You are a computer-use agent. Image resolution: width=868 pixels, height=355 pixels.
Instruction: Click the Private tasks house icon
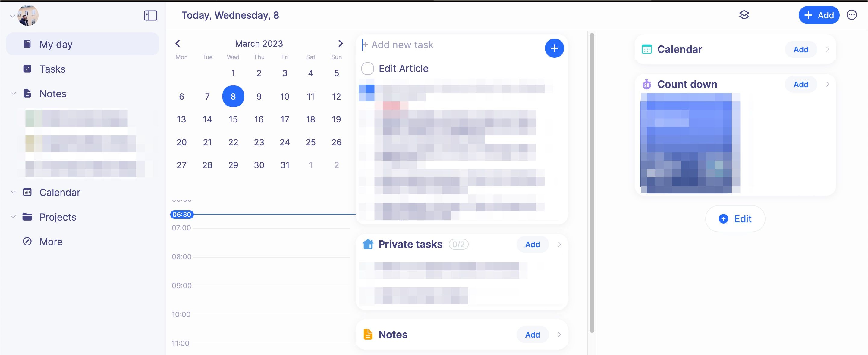(x=368, y=244)
